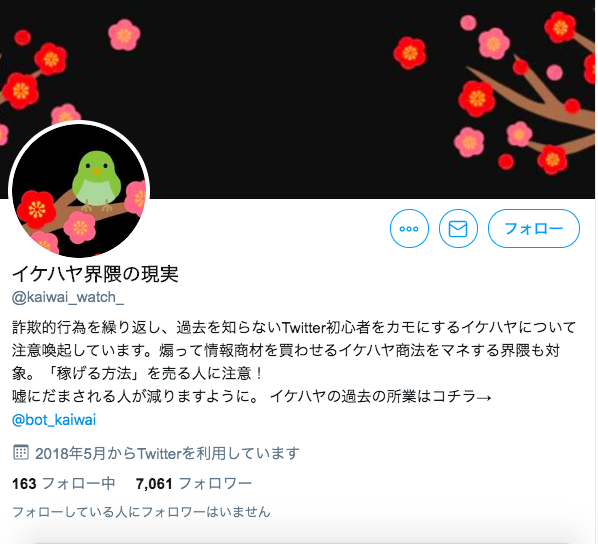Click the フォローしている人にフォロワーはいません notice

click(141, 512)
